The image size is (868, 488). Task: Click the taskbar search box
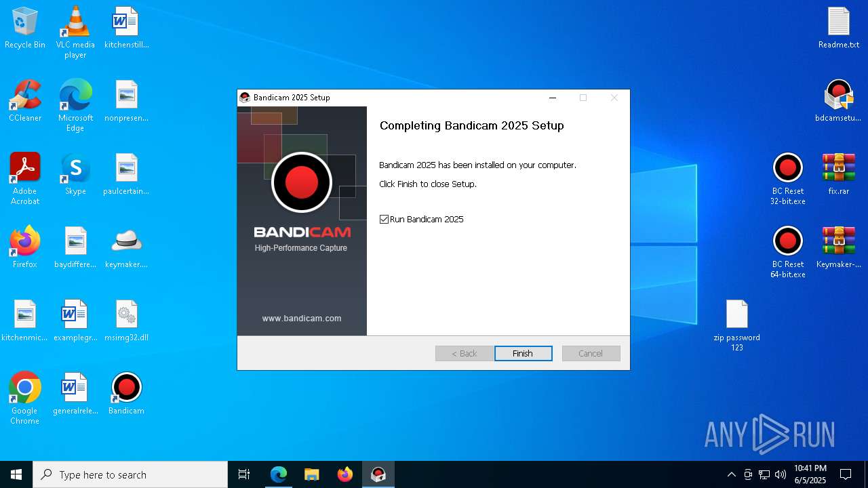pyautogui.click(x=130, y=474)
